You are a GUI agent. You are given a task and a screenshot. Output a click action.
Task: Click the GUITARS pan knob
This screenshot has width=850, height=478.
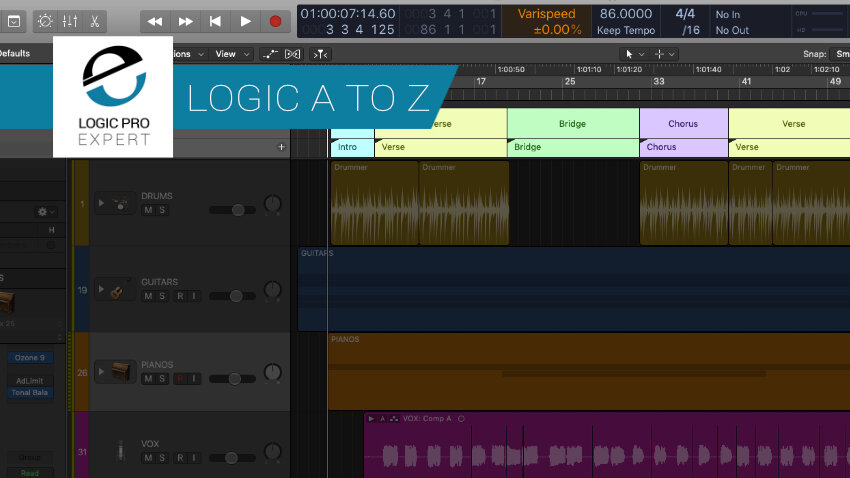tap(273, 290)
